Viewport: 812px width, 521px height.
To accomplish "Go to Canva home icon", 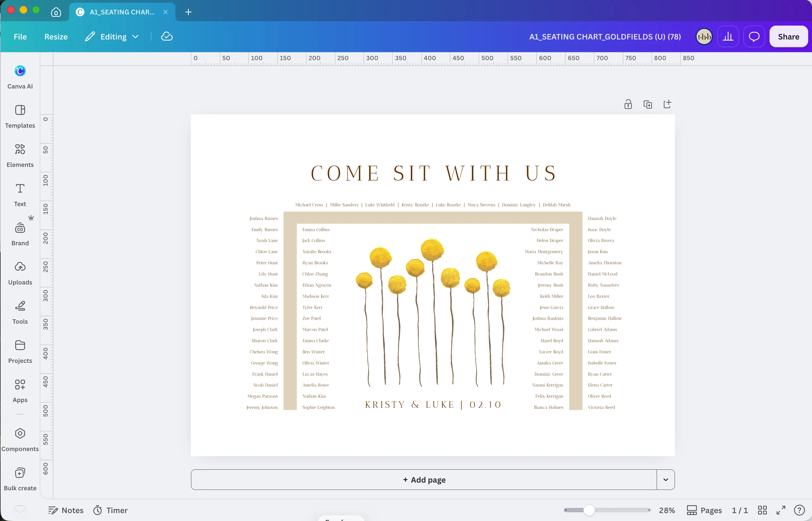I will point(56,12).
